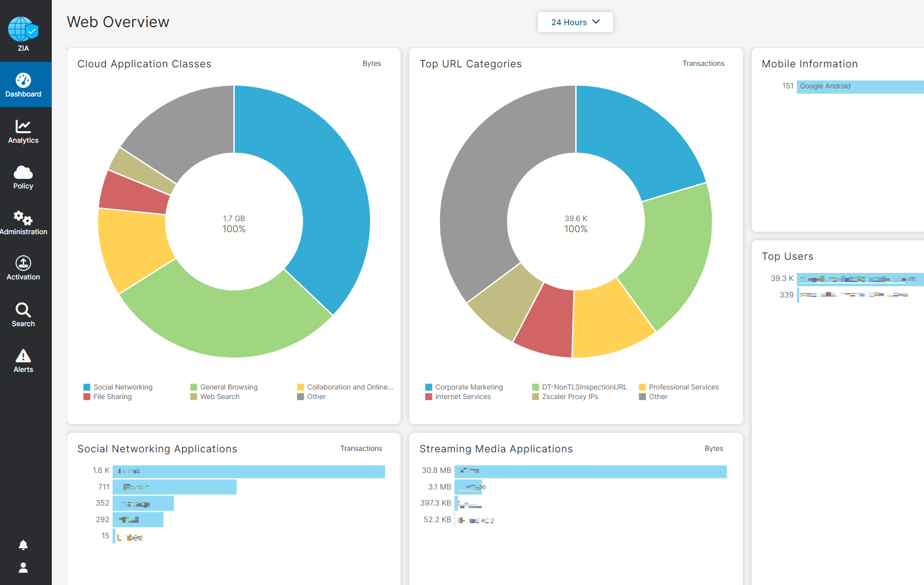Screen dimensions: 924x585
Task: Open the Dashboard gauge icon
Action: pyautogui.click(x=23, y=80)
